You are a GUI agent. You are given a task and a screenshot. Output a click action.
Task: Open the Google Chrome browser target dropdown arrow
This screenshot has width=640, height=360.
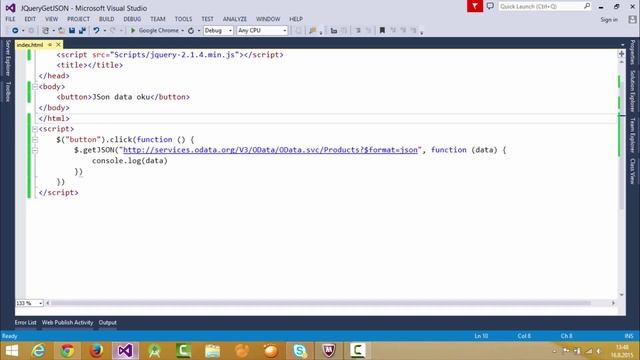click(182, 31)
